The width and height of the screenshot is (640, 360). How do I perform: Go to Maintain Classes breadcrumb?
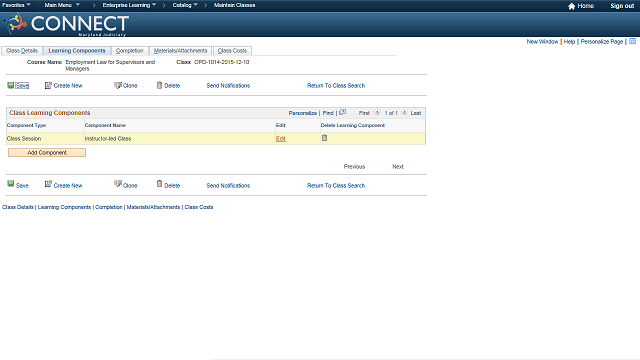click(x=235, y=5)
